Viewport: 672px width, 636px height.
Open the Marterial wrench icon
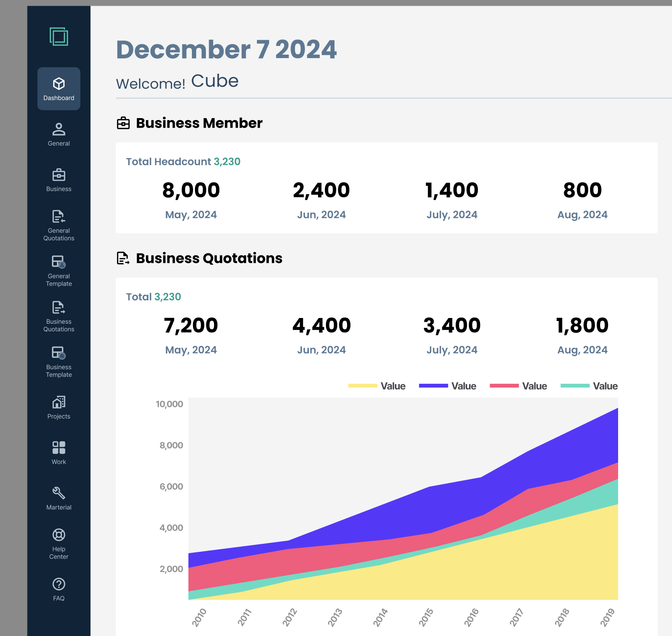58,493
